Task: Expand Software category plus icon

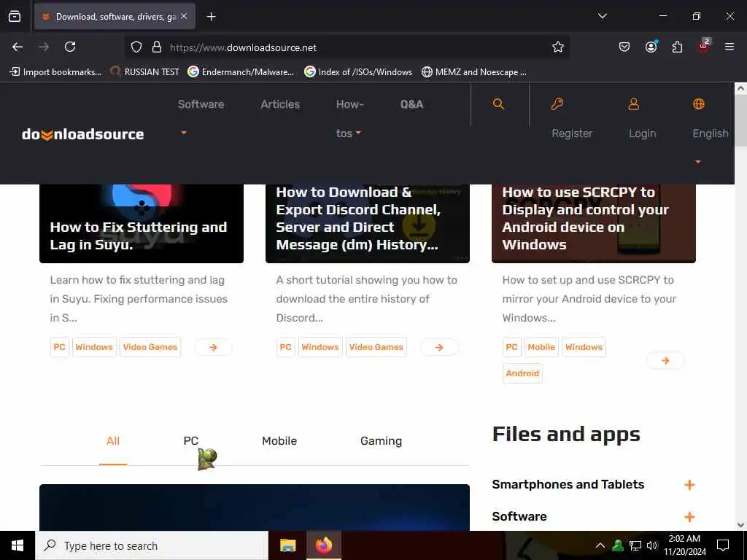Action: pos(689,517)
